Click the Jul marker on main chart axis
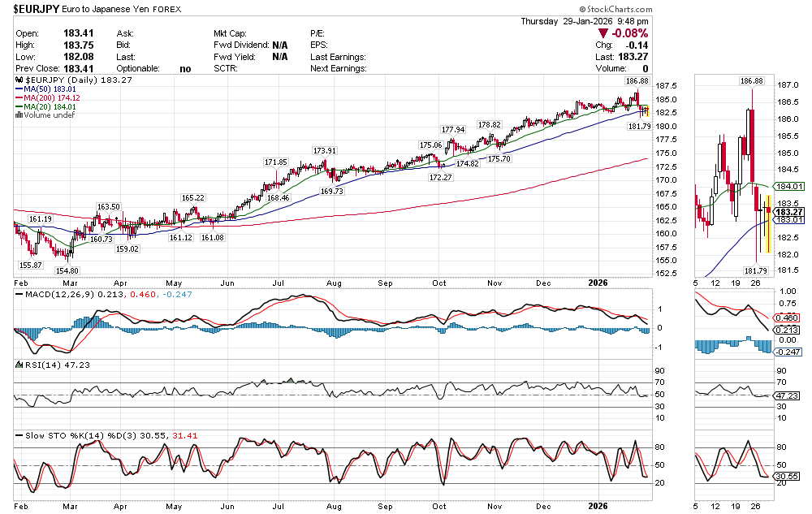Image resolution: width=812 pixels, height=514 pixels. click(279, 284)
